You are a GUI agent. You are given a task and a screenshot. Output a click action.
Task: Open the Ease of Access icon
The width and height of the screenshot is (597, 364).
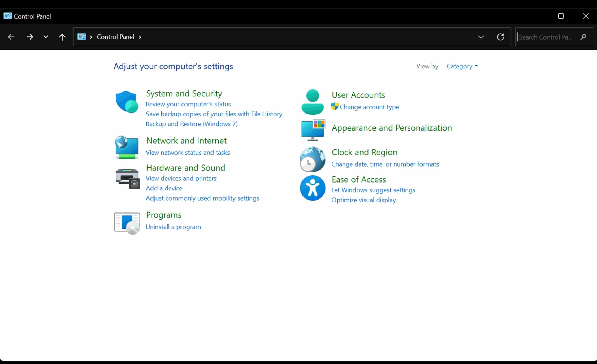(x=313, y=188)
